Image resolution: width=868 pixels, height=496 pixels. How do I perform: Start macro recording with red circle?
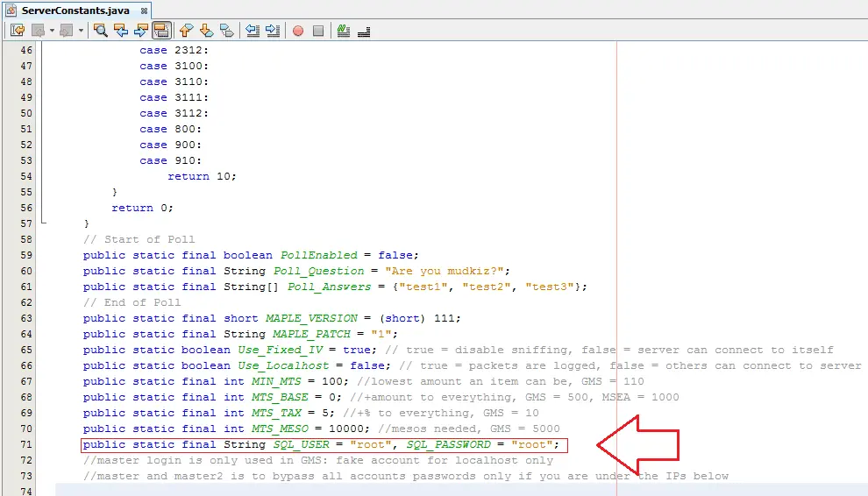coord(298,31)
